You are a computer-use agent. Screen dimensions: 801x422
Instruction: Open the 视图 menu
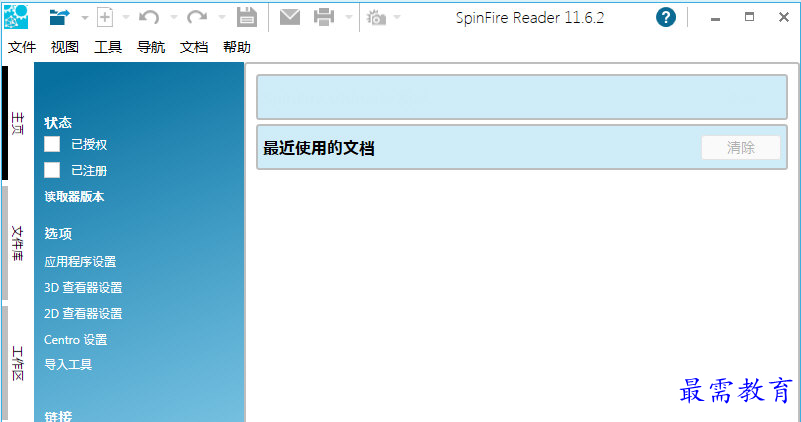[x=65, y=47]
